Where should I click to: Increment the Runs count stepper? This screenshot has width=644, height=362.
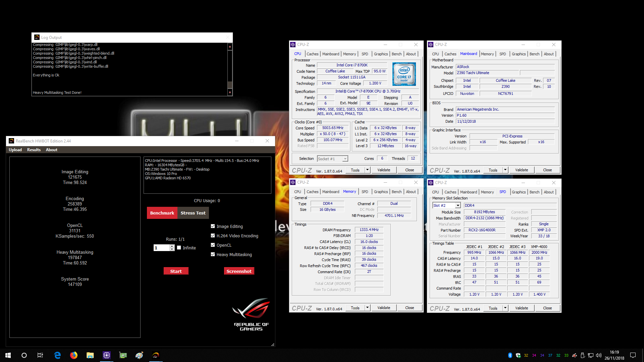(x=172, y=246)
